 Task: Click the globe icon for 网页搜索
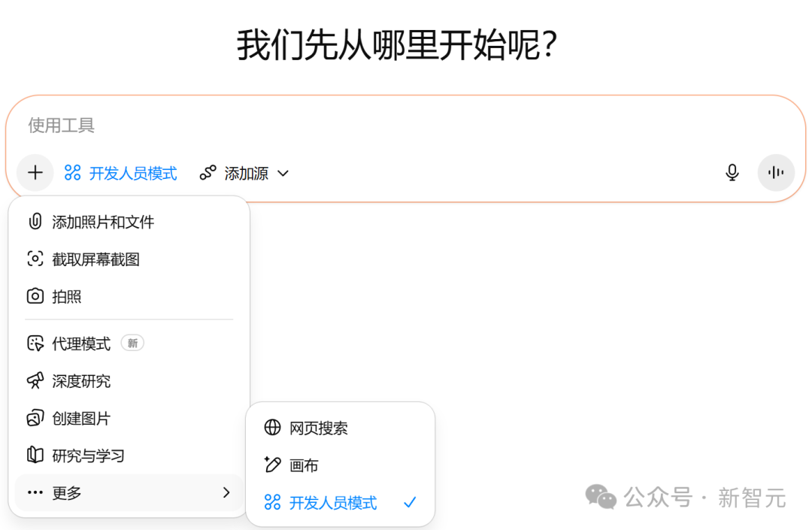[x=272, y=428]
